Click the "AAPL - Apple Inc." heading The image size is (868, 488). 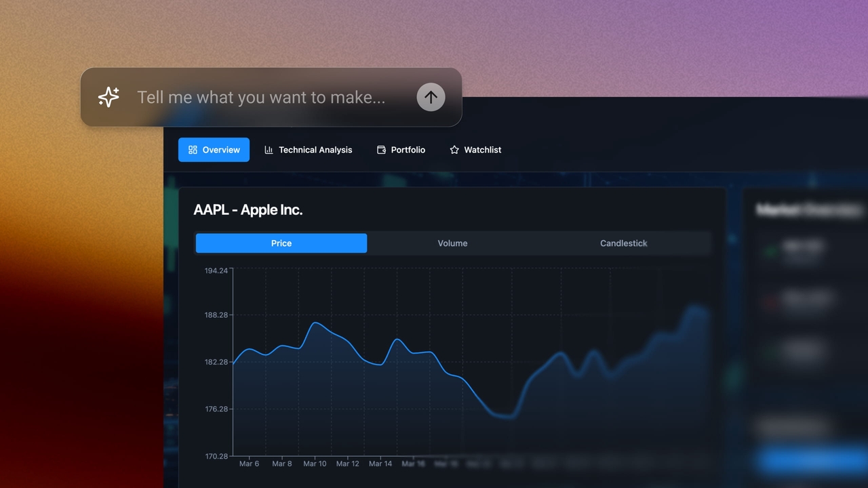point(248,210)
